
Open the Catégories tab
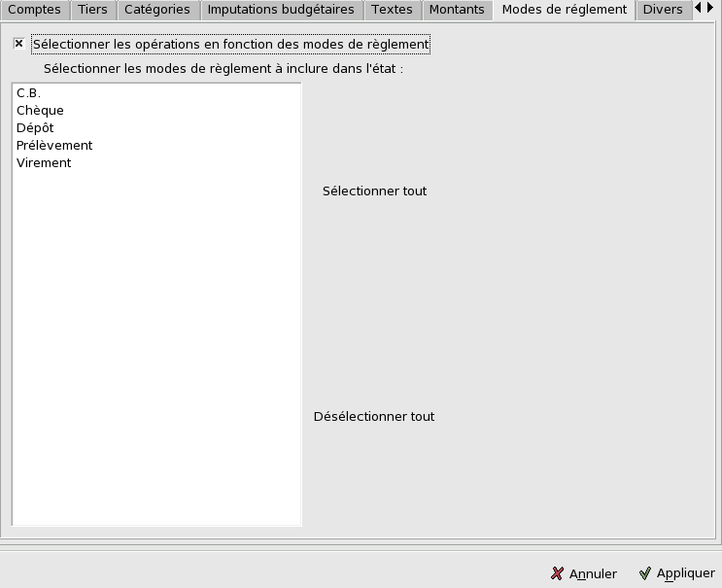[157, 10]
